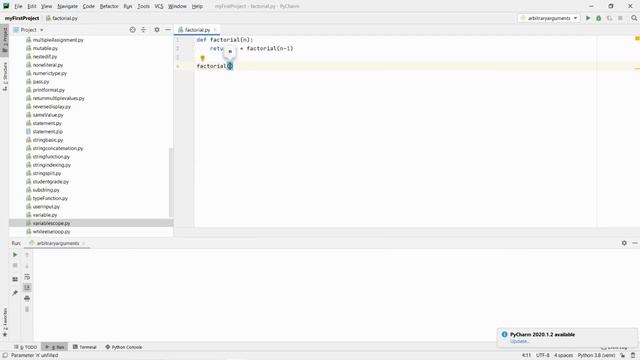The width and height of the screenshot is (640, 360).
Task: Click the yellow intention light bulb in editor
Action: pos(202,58)
